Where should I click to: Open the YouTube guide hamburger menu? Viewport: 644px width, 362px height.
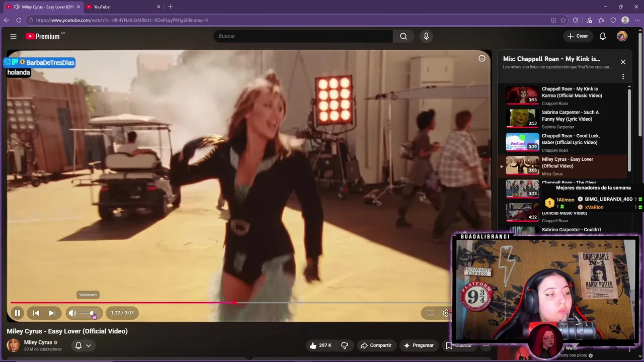pyautogui.click(x=14, y=36)
